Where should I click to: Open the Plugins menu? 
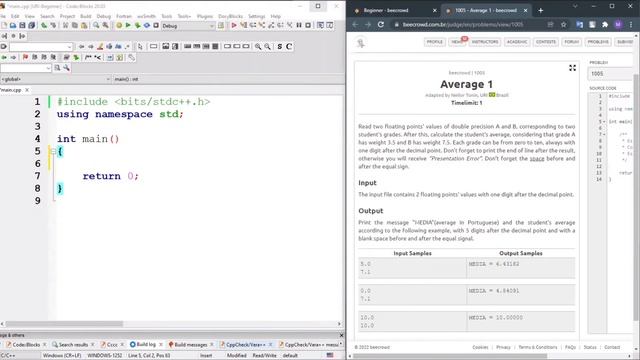coord(205,16)
